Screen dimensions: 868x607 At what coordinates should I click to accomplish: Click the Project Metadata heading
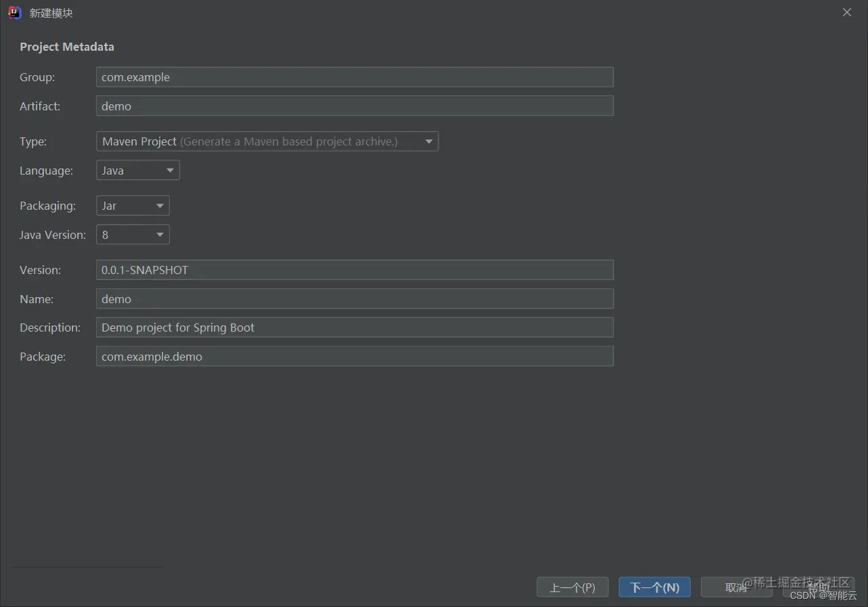pos(67,47)
